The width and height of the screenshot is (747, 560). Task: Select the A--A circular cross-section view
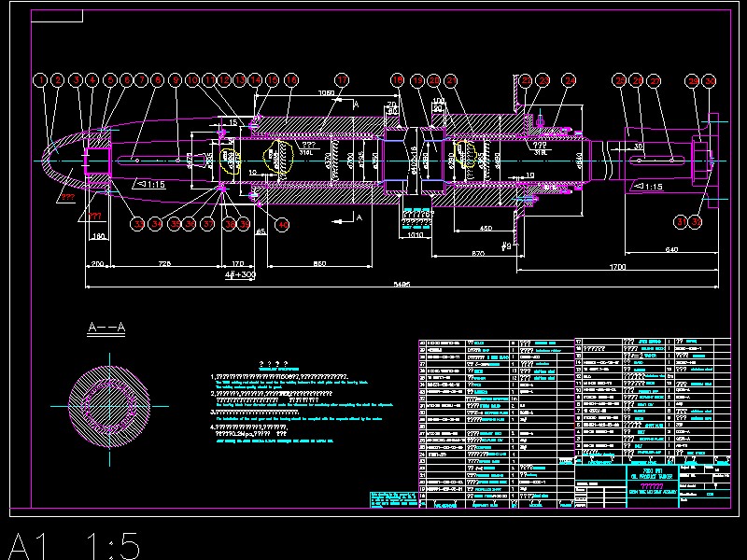click(109, 406)
